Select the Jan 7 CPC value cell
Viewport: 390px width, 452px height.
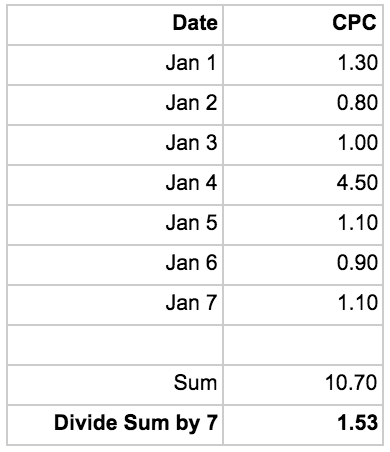click(303, 305)
